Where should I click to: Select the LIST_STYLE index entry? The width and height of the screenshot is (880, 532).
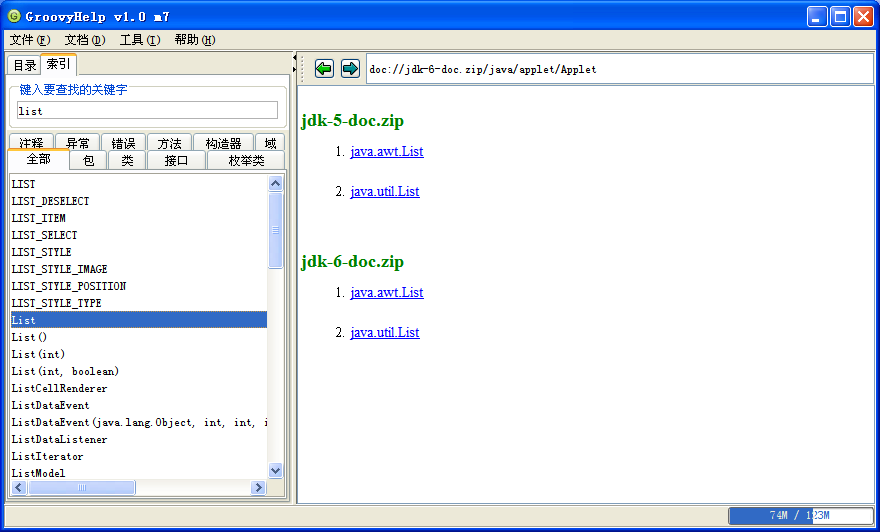tap(139, 252)
